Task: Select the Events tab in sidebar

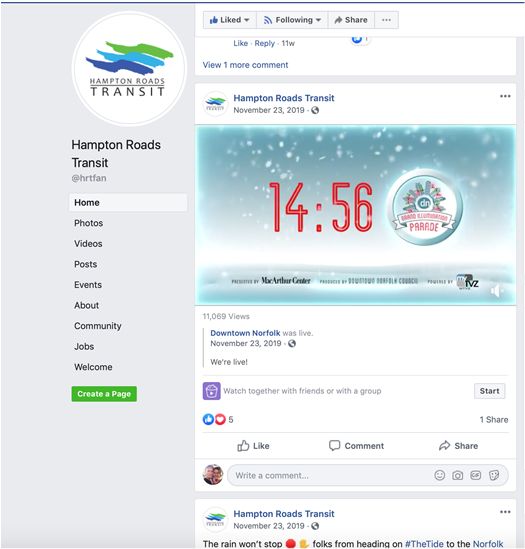Action: pos(88,285)
